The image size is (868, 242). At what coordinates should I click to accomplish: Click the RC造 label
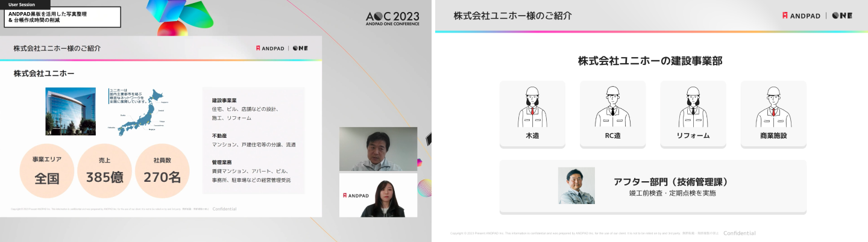[612, 136]
